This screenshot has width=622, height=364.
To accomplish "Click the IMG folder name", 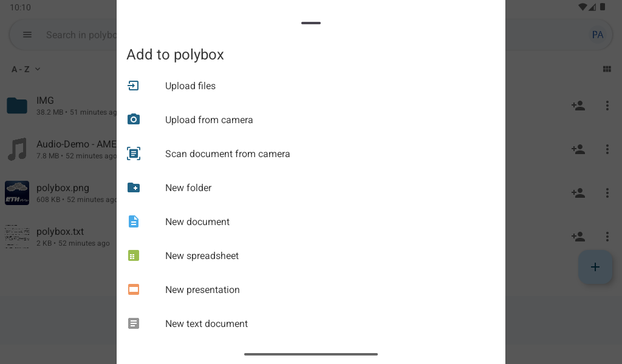I will 45,101.
